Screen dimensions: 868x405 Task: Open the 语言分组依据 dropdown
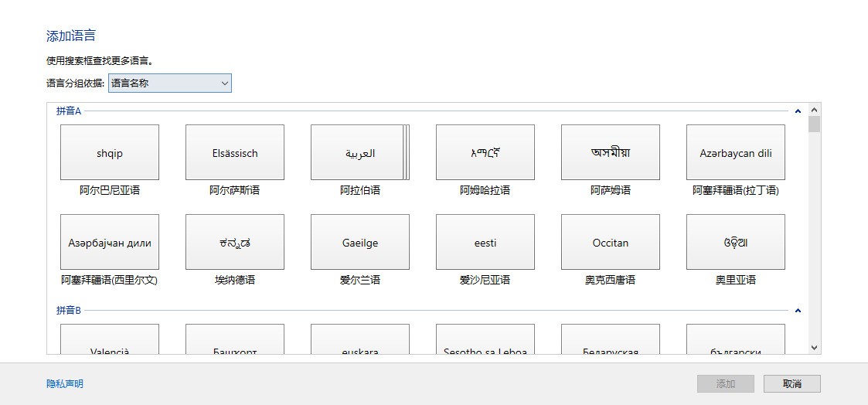(169, 83)
